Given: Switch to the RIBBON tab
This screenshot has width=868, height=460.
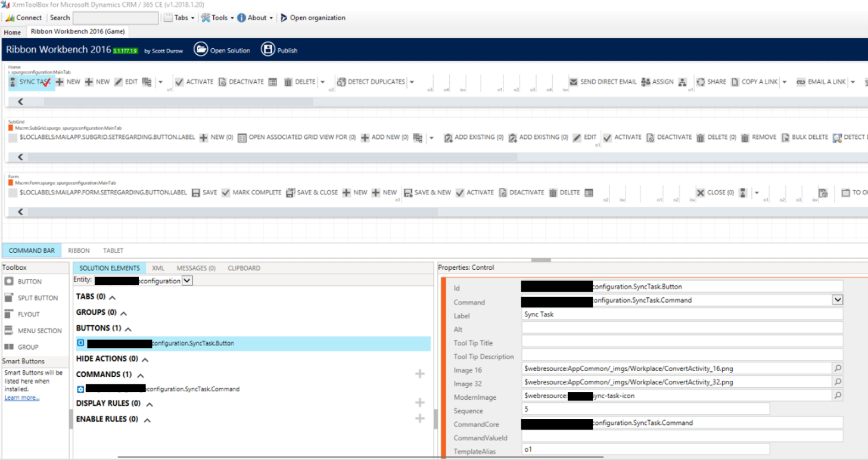Looking at the screenshot, I should 79,251.
